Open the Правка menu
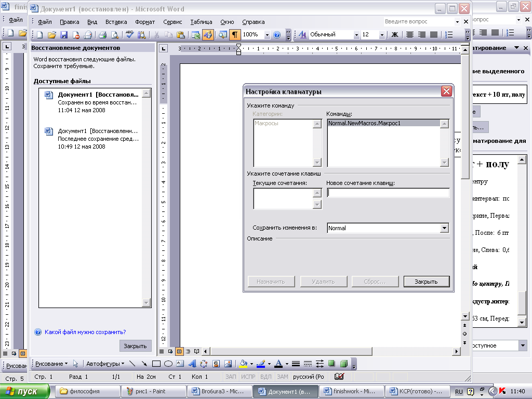Screen dimensions: 532x399 (x=70, y=22)
